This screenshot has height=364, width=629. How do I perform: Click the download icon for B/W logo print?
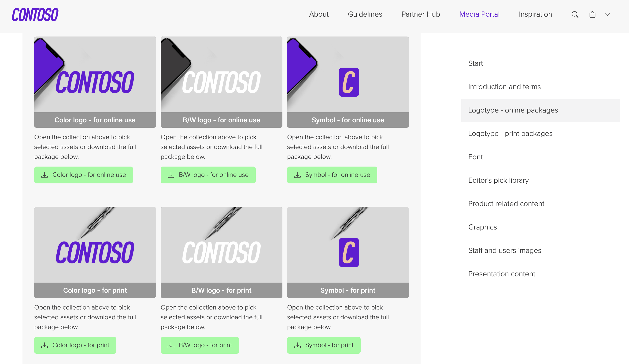[x=171, y=345]
